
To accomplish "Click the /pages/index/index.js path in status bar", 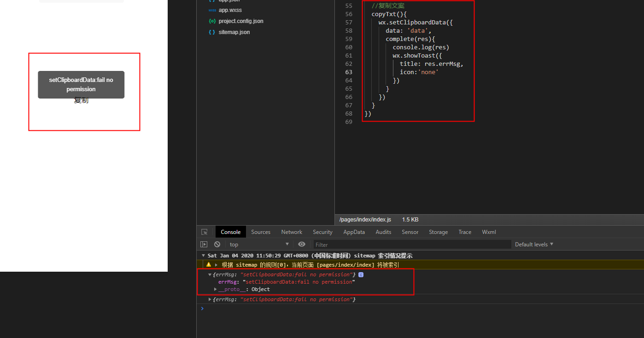I will 365,220.
